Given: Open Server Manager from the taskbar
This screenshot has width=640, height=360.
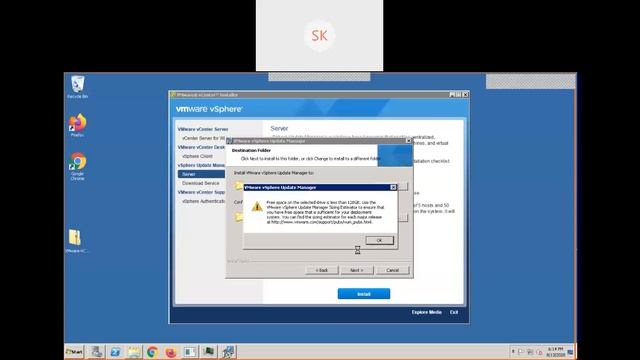Looking at the screenshot, I should pos(97,351).
